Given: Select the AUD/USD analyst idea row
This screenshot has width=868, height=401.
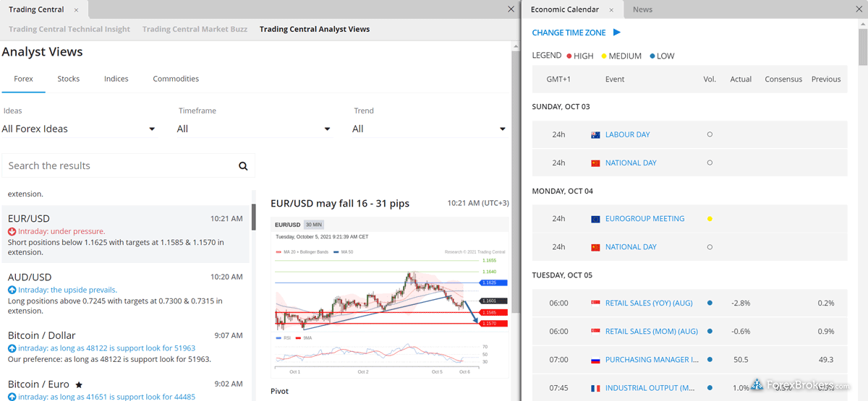Looking at the screenshot, I should coord(126,293).
